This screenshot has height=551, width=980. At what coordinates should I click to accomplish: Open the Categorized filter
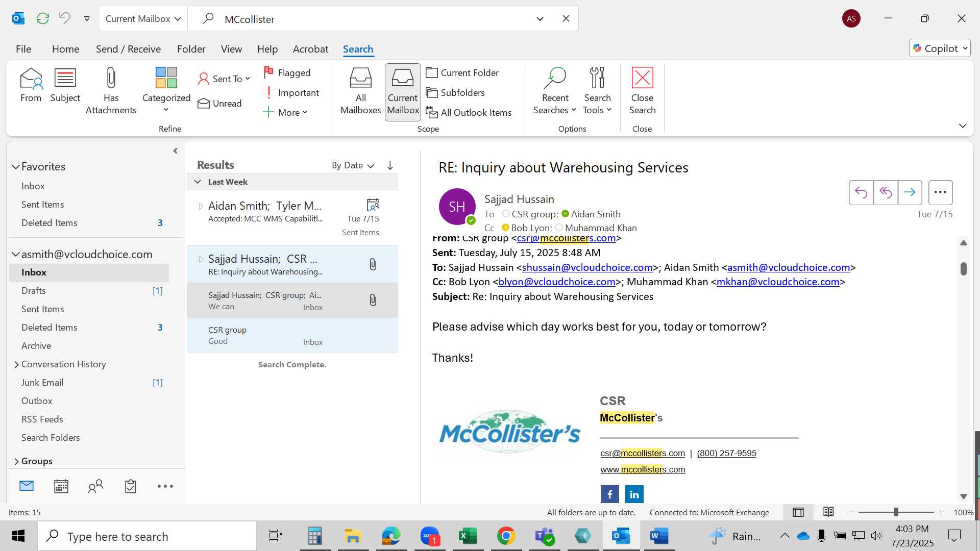[x=166, y=91]
